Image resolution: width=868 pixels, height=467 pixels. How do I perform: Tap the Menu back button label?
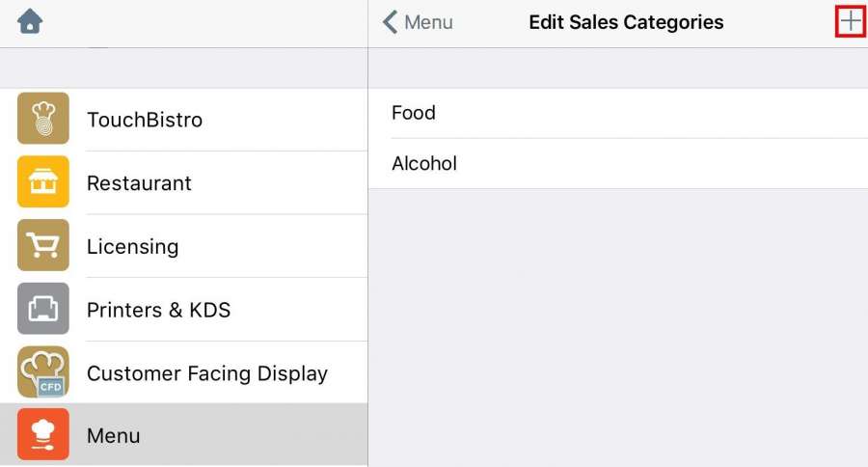(x=428, y=22)
